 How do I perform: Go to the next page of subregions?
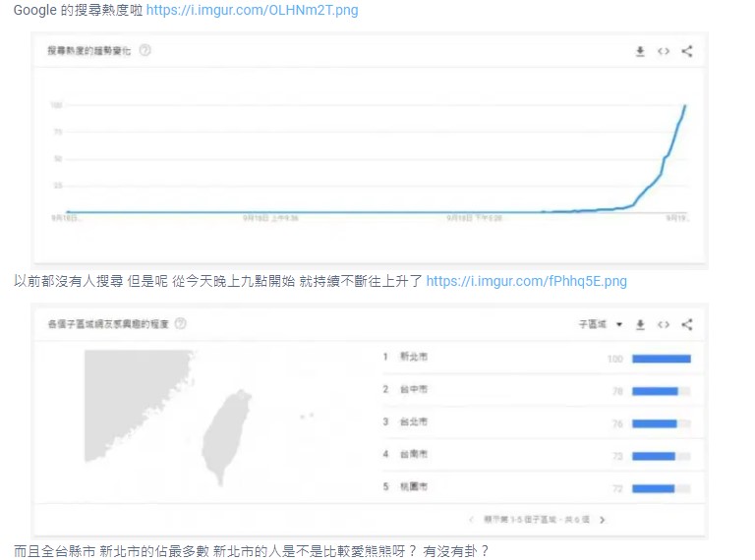click(603, 520)
